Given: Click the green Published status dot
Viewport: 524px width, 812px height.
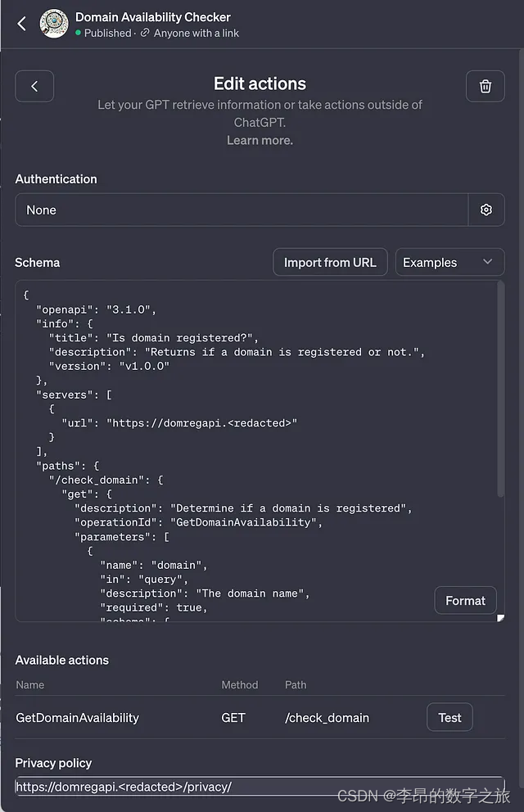Looking at the screenshot, I should [x=78, y=34].
